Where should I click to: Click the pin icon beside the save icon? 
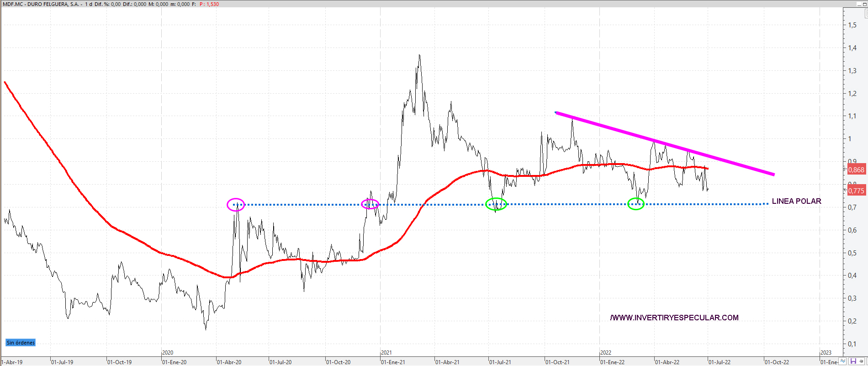pos(862,361)
